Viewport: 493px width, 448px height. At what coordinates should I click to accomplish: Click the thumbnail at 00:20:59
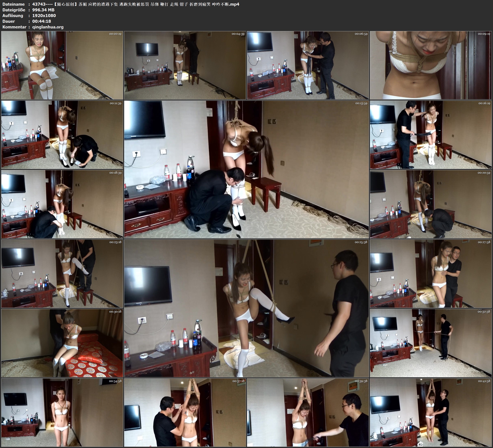click(431, 204)
